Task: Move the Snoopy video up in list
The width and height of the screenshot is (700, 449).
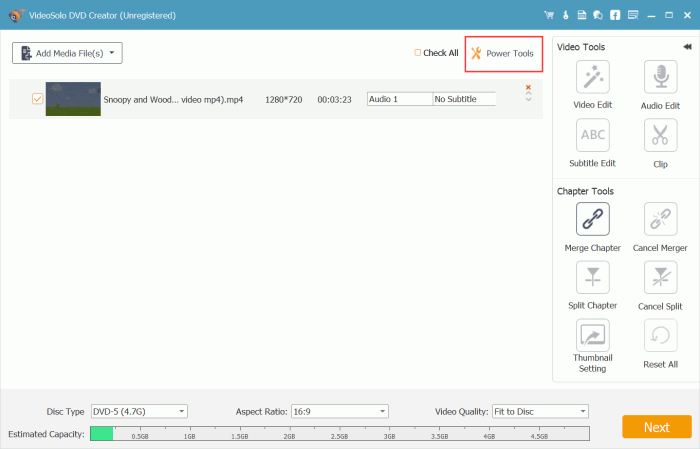Action: (528, 94)
